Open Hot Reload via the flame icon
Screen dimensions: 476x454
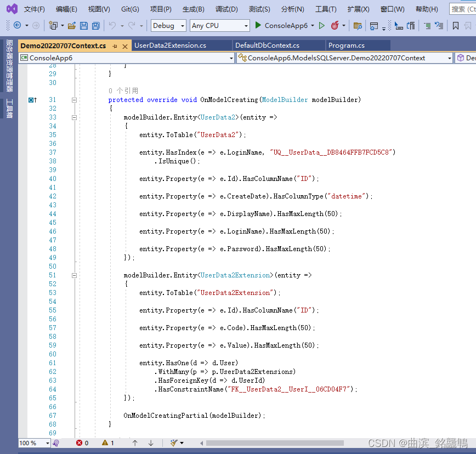coord(335,25)
